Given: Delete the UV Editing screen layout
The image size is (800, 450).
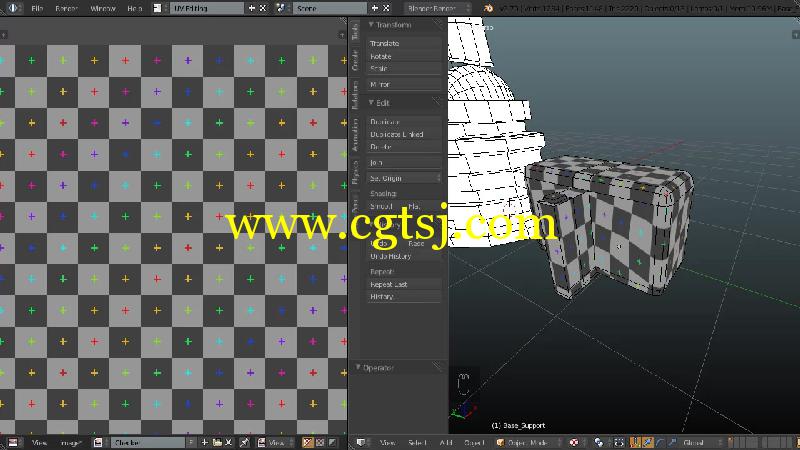Looking at the screenshot, I should tap(263, 8).
